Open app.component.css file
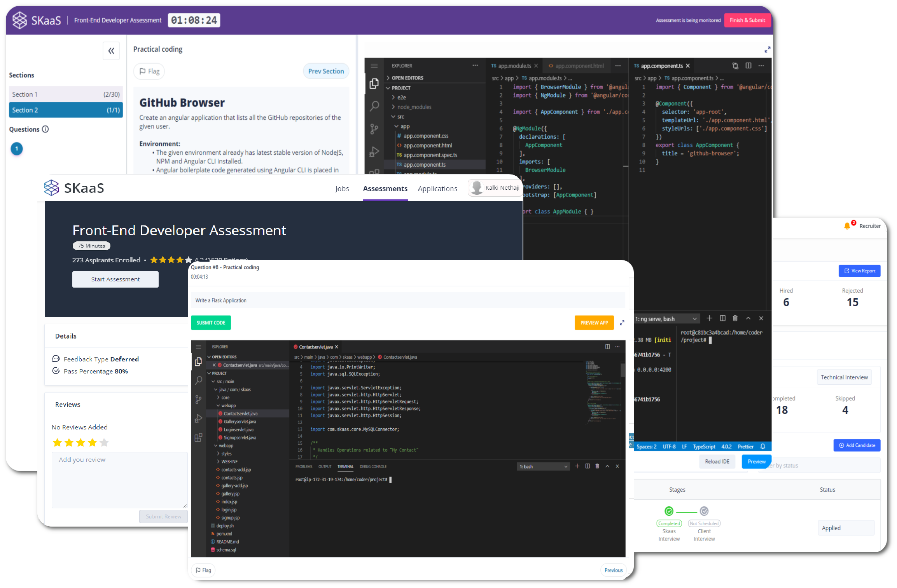897x588 pixels. [426, 136]
